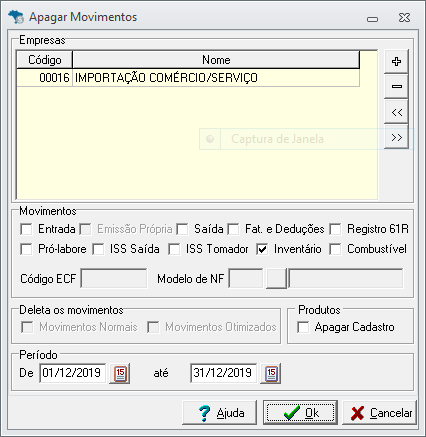The height and width of the screenshot is (437, 426).
Task: Open the Modelo de NF lookup button
Action: tap(276, 279)
